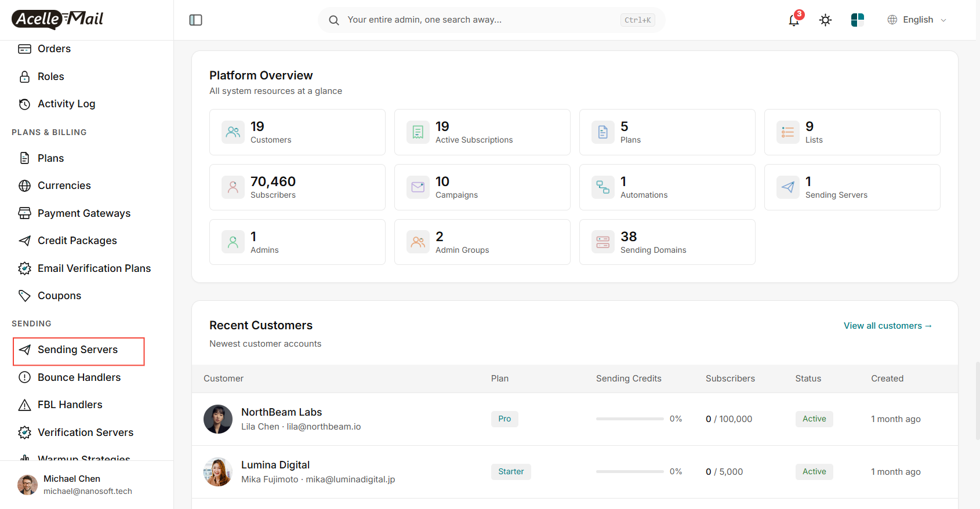Click the Roles lock icon
The height and width of the screenshot is (509, 980).
25,77
